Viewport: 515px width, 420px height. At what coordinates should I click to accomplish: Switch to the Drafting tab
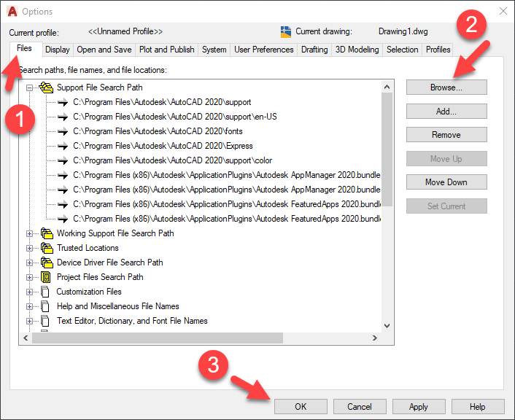(314, 50)
